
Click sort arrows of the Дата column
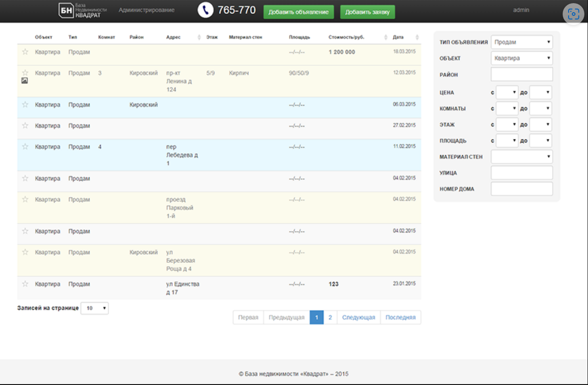coord(417,37)
